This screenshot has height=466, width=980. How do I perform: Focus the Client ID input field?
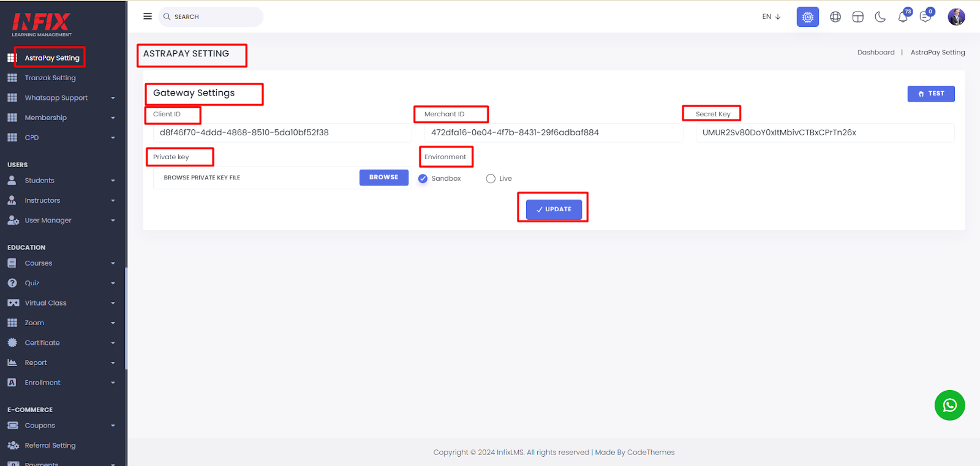(x=282, y=133)
